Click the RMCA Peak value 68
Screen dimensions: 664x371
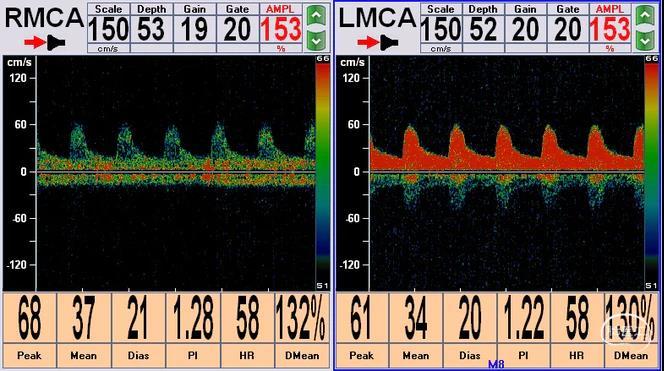(30, 318)
